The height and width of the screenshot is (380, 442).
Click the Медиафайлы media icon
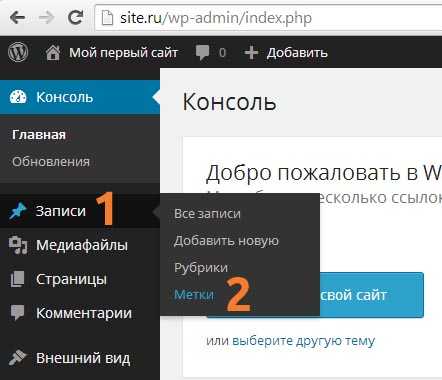[x=18, y=245]
